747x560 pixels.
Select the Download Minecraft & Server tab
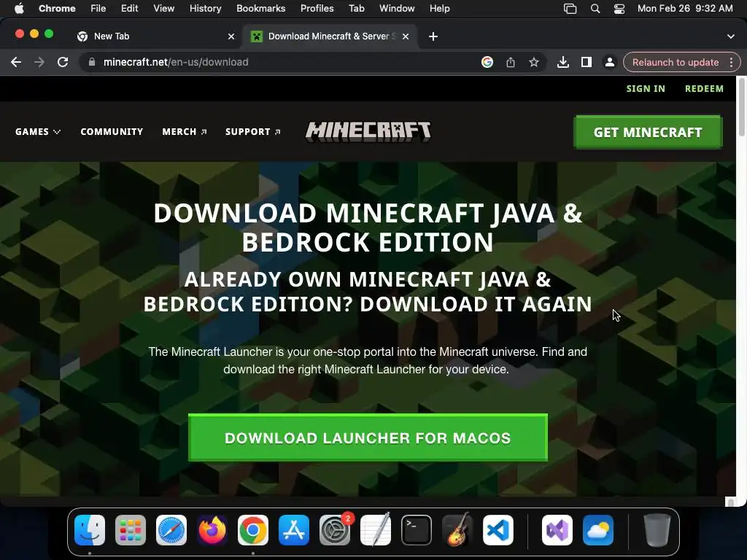tap(330, 36)
